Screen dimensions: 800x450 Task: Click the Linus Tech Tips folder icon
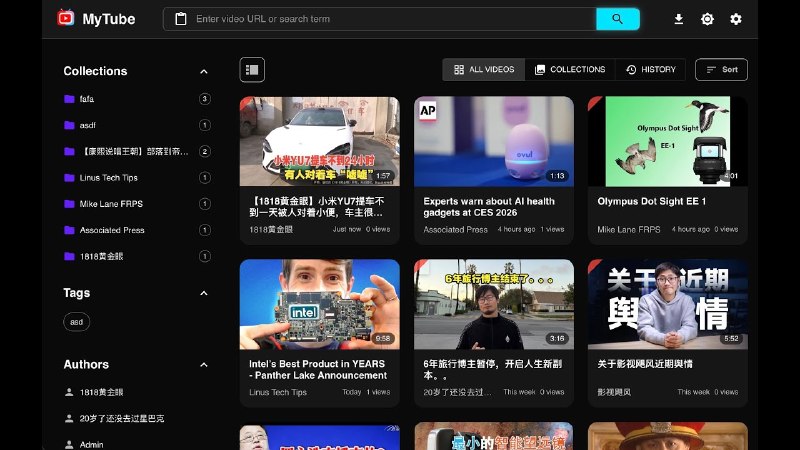point(69,178)
